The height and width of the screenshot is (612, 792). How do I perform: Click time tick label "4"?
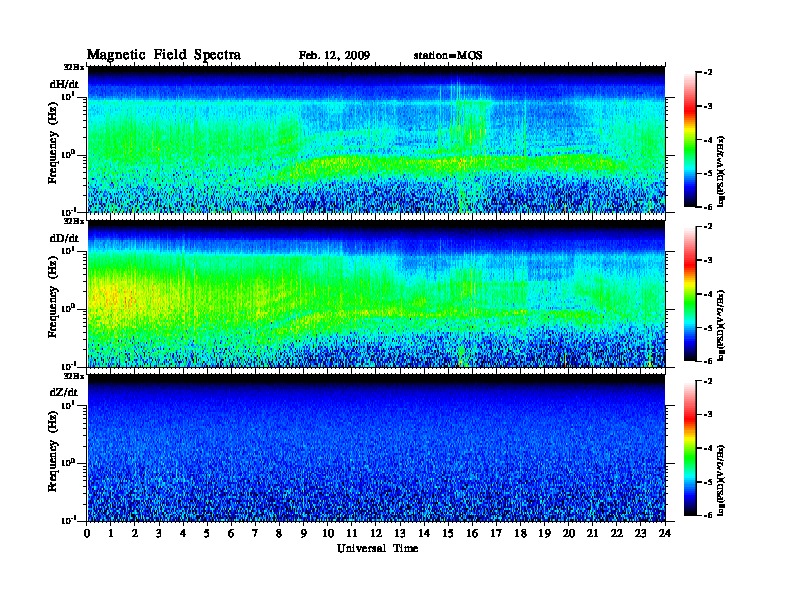point(183,533)
